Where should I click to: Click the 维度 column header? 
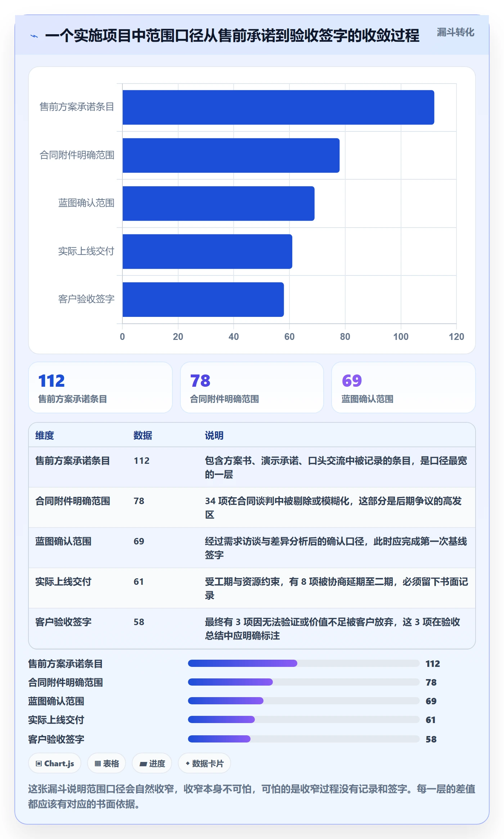tap(45, 435)
